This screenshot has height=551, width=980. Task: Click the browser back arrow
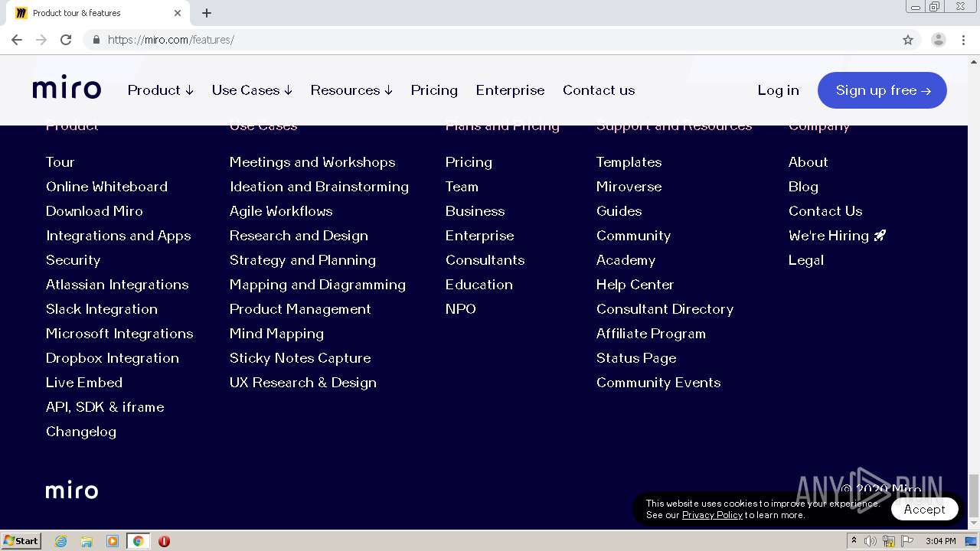(x=17, y=40)
